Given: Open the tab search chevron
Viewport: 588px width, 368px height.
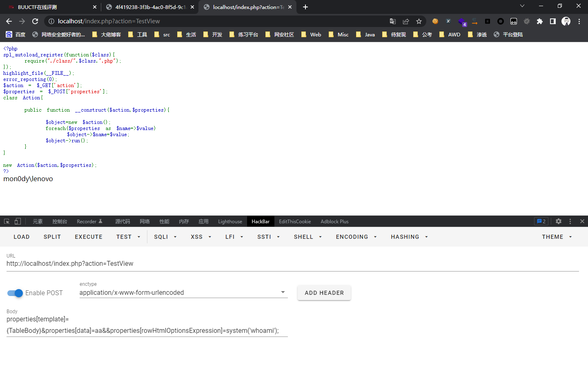Looking at the screenshot, I should (522, 6).
